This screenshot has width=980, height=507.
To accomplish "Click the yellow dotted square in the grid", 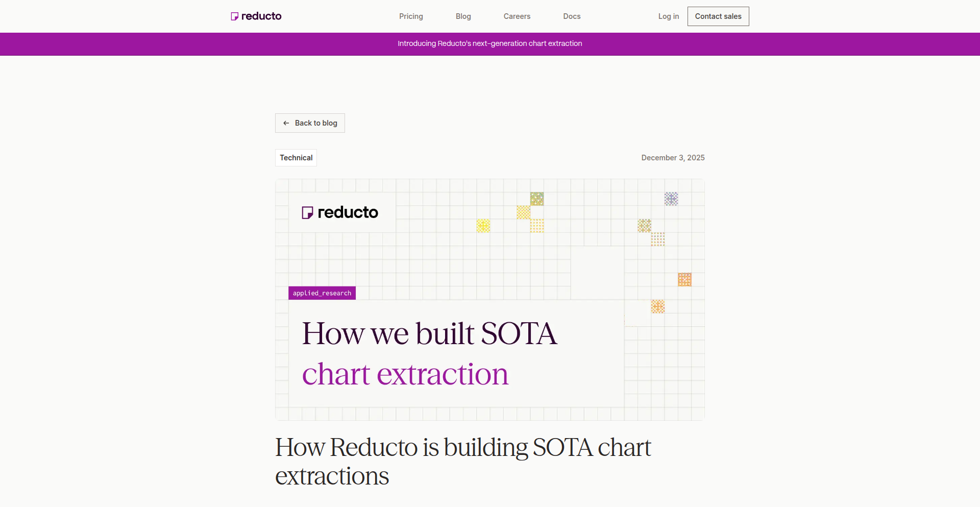I will [x=483, y=226].
